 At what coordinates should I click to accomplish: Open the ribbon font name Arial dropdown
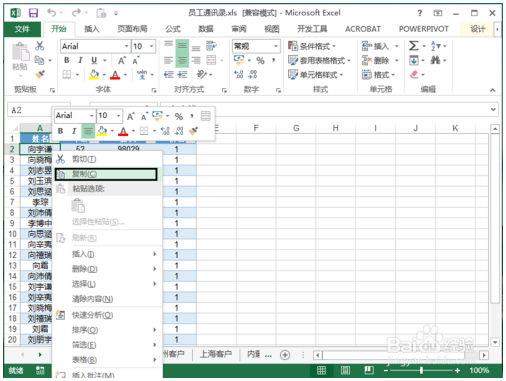point(126,46)
